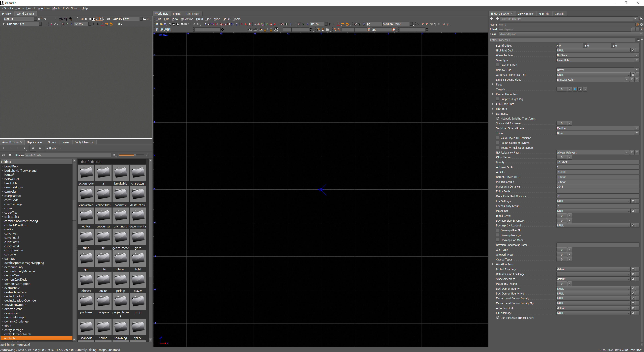The image size is (644, 352).
Task: Open the Brush menu
Action: coord(227,19)
